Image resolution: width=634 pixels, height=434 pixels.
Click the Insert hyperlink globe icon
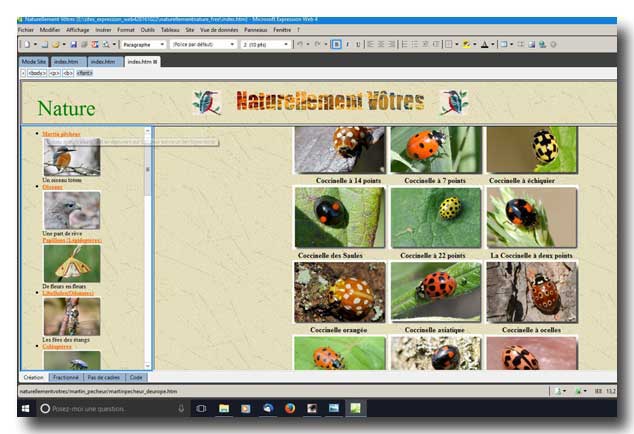coord(543,44)
